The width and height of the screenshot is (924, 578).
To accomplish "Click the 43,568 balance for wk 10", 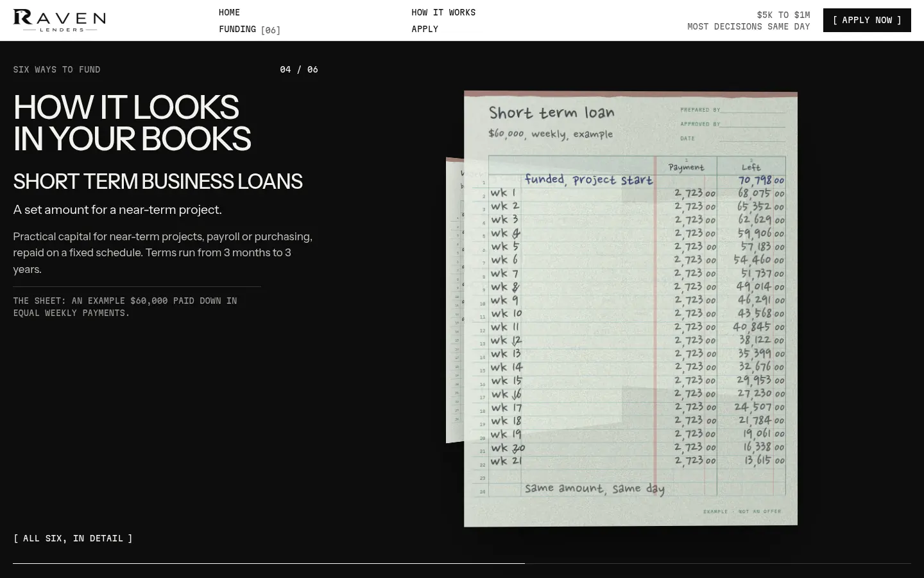I will click(761, 313).
